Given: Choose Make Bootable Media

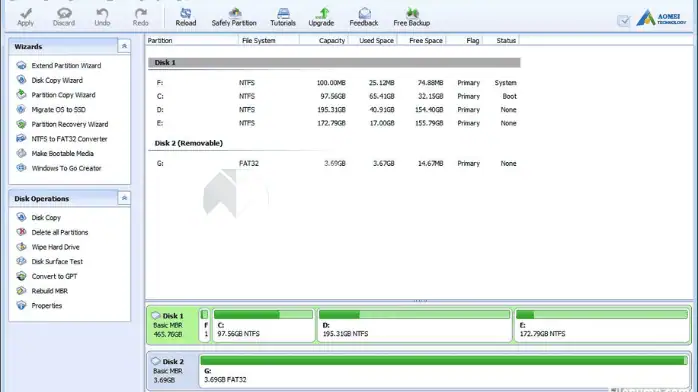Looking at the screenshot, I should coord(62,154).
